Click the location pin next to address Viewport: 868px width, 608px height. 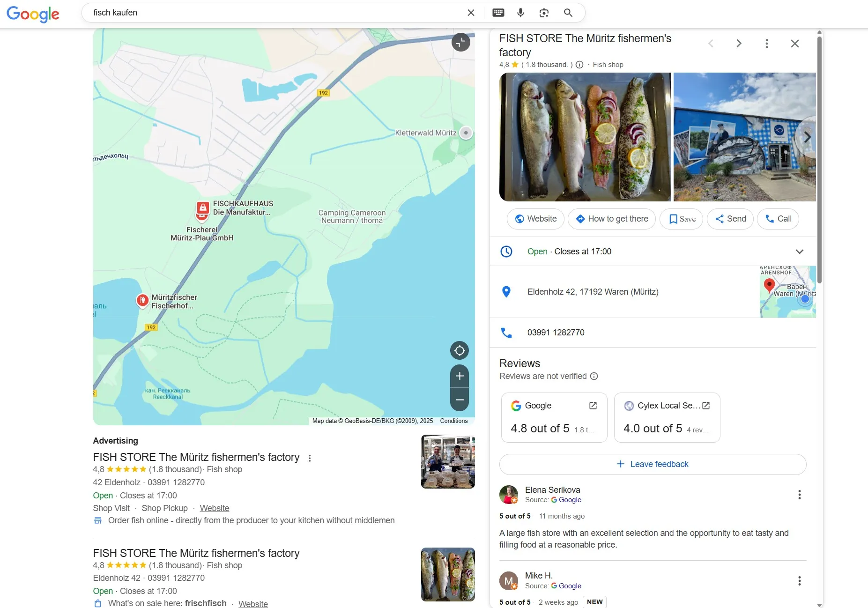coord(506,292)
